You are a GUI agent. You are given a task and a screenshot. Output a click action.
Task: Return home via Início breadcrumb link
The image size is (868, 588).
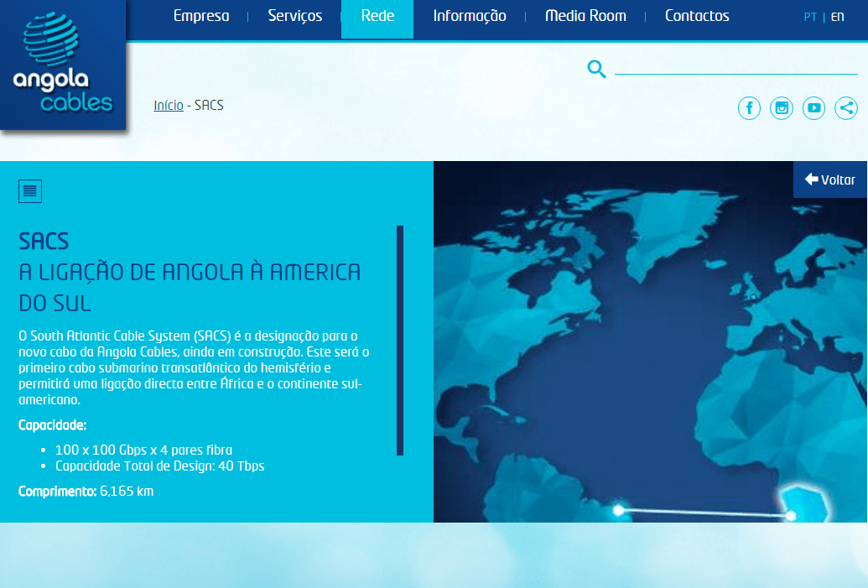[x=168, y=105]
